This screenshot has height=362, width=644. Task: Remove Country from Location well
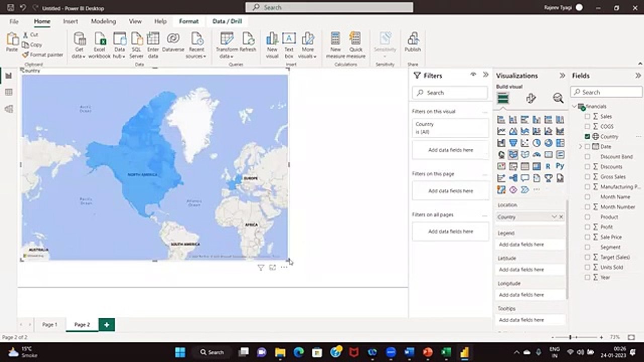click(x=561, y=217)
